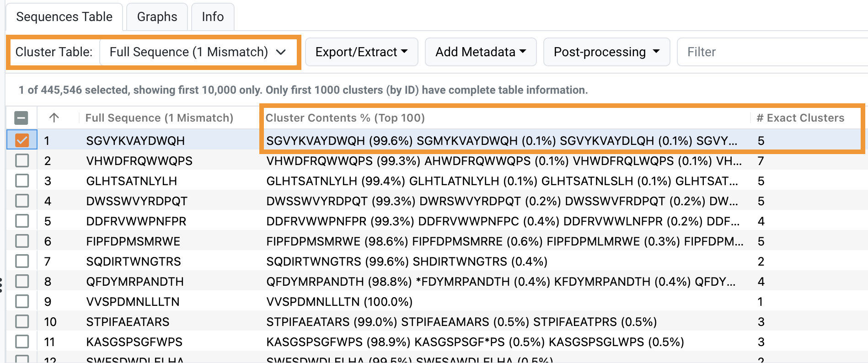Open the Cluster Table dropdown
Viewport: 868px width, 363px height.
[197, 52]
